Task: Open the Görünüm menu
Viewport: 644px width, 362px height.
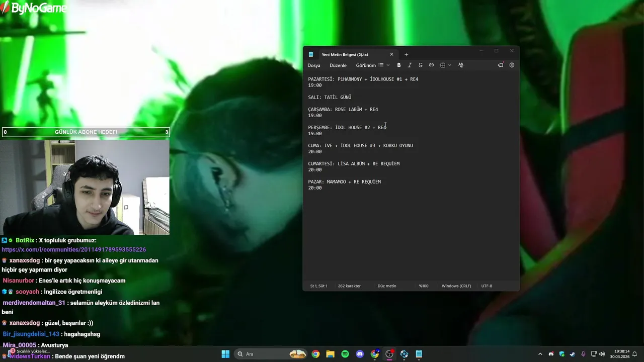Action: (x=366, y=65)
